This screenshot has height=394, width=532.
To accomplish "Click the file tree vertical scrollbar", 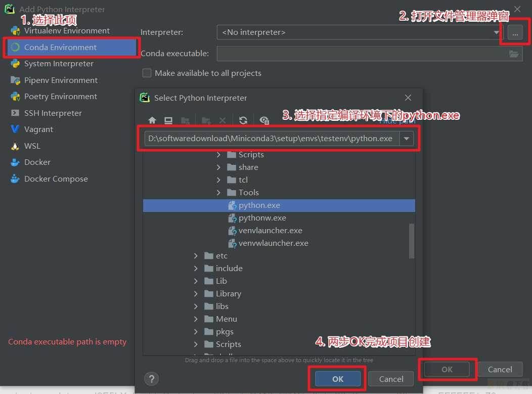I will point(412,241).
